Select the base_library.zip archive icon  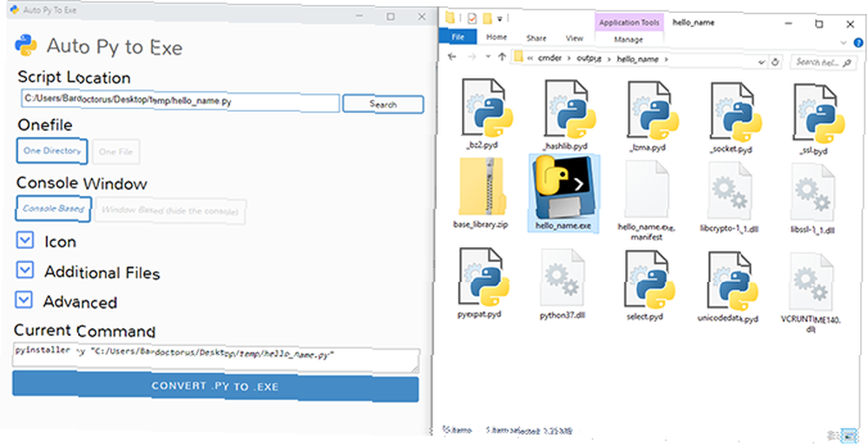coord(482,188)
